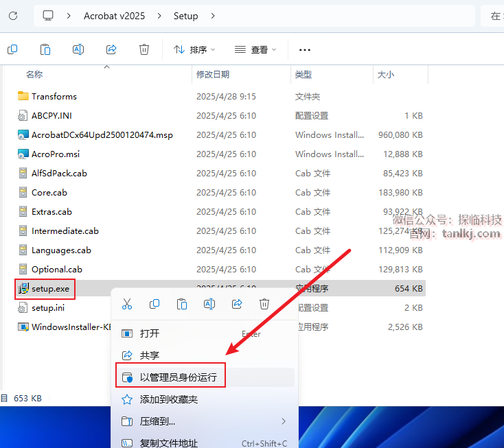Click the Delete icon in context menu
The image size is (504, 448).
tap(264, 304)
